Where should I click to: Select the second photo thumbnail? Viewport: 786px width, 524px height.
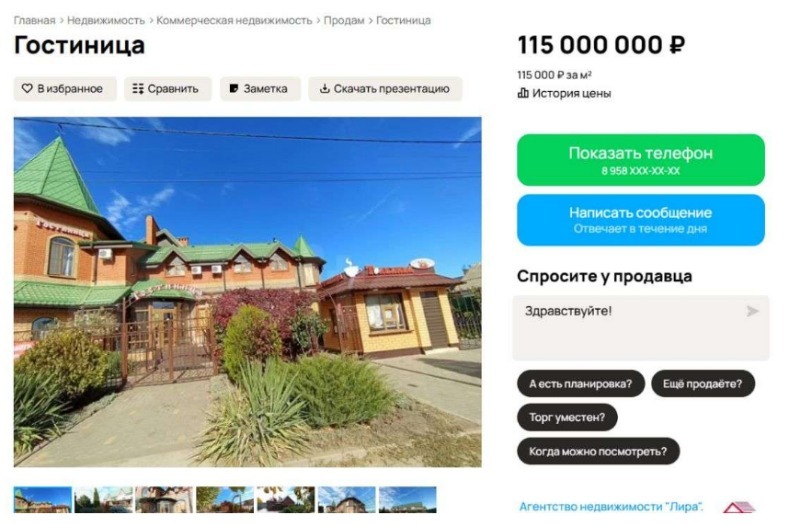pyautogui.click(x=104, y=499)
